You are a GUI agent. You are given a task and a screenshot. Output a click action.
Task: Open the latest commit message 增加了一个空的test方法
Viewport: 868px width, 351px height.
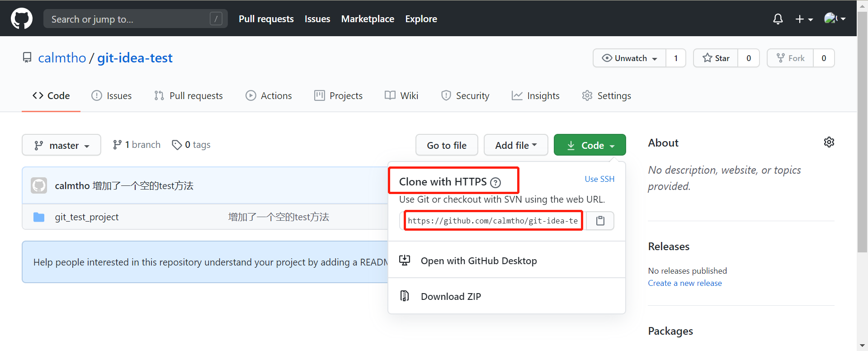pos(143,186)
